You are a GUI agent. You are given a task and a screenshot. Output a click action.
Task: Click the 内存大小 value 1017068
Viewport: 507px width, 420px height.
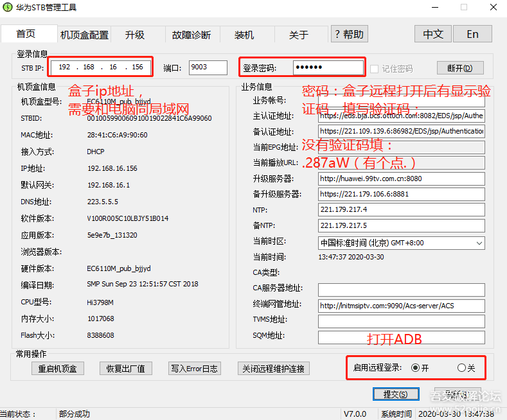101,319
